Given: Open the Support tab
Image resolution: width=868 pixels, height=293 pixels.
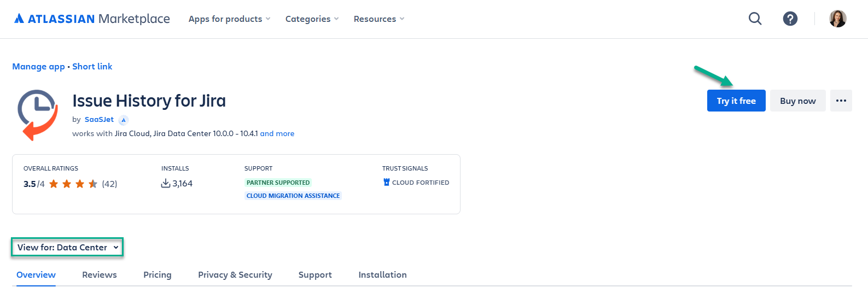Looking at the screenshot, I should click(x=315, y=274).
